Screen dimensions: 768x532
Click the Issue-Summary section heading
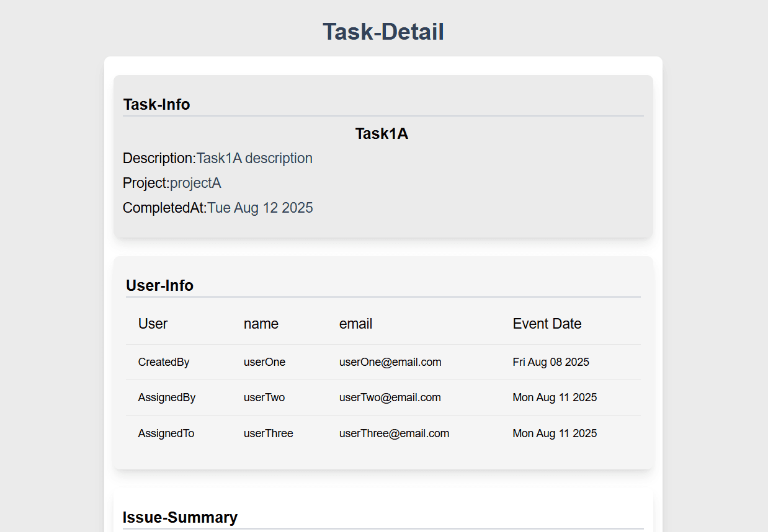[180, 517]
